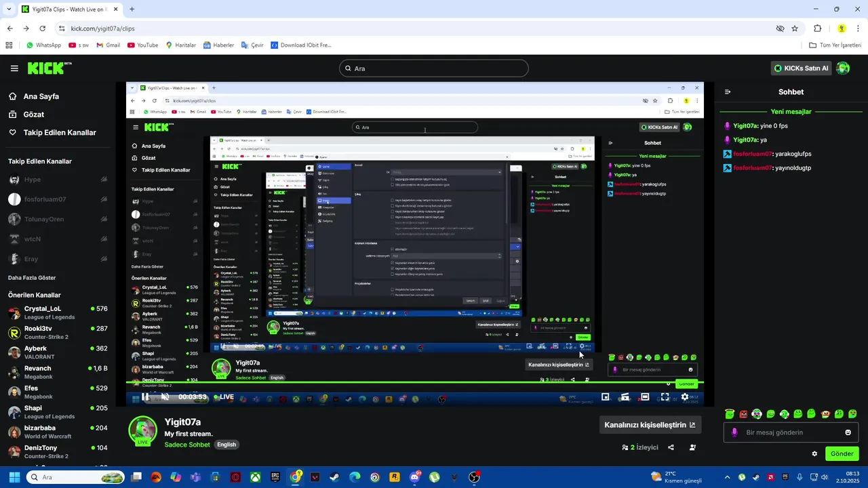Click the share icon below the stream
Screen dimensions: 868x488
(x=671, y=447)
